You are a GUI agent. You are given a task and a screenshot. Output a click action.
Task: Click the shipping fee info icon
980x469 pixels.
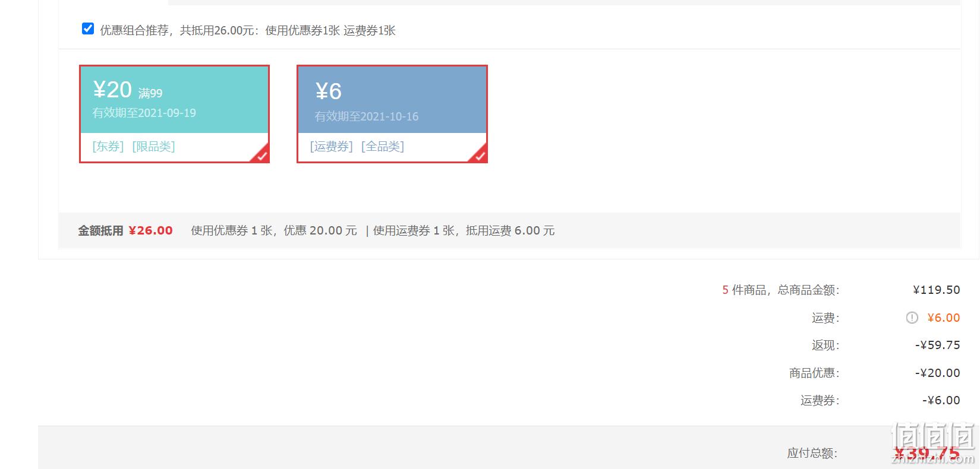pos(912,318)
